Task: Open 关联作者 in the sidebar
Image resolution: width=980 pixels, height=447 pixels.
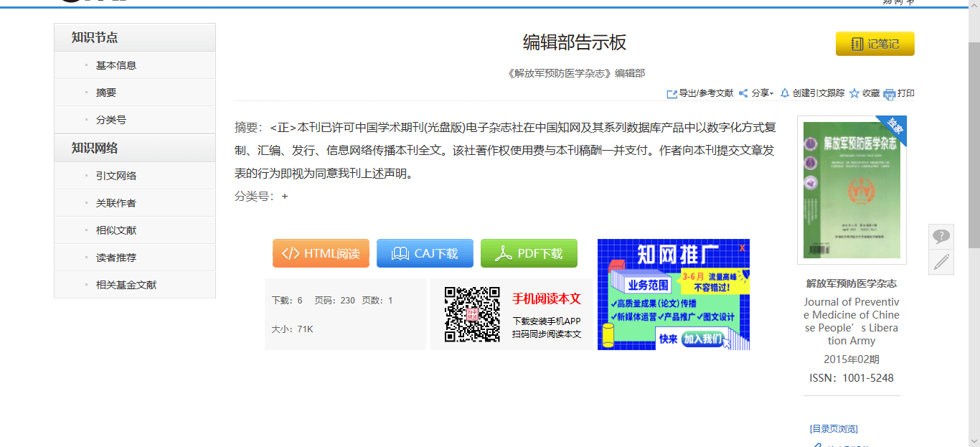Action: pyautogui.click(x=116, y=203)
